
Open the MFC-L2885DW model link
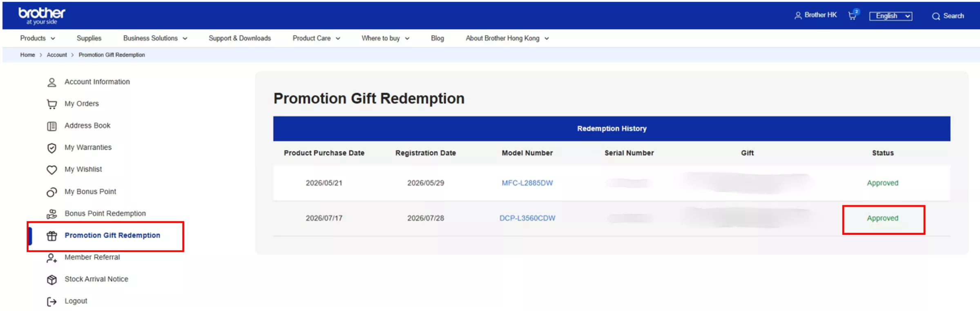(527, 183)
